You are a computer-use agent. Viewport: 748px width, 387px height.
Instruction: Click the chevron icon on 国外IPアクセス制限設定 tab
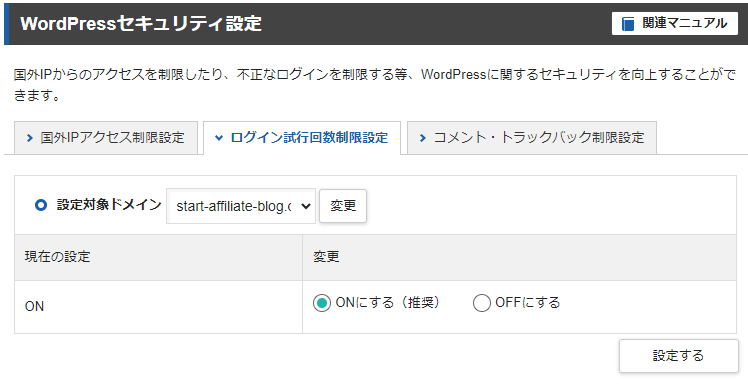click(30, 138)
